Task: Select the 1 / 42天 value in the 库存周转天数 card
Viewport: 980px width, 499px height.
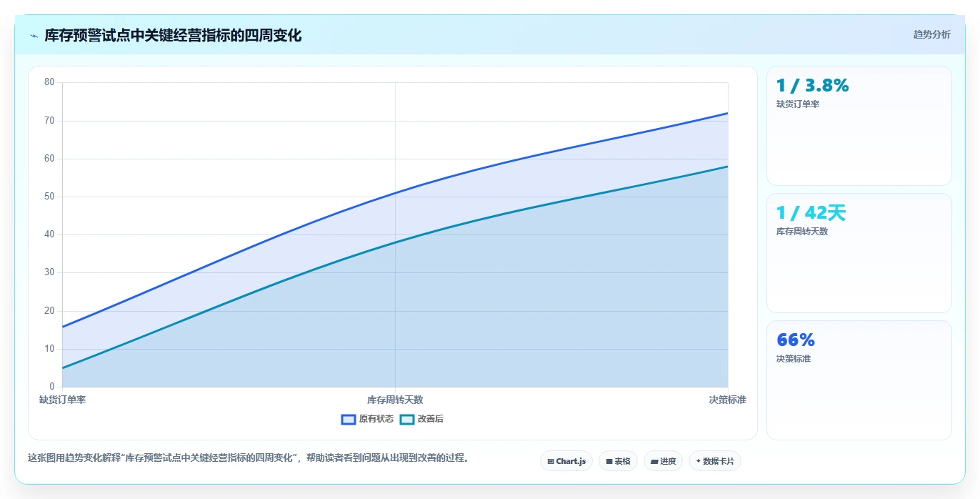Action: click(811, 213)
